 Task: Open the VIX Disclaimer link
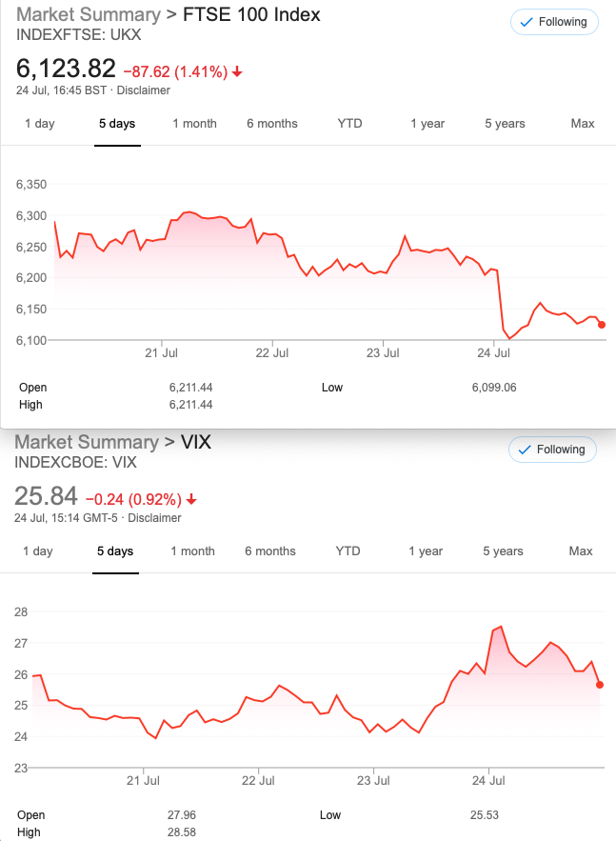click(154, 517)
